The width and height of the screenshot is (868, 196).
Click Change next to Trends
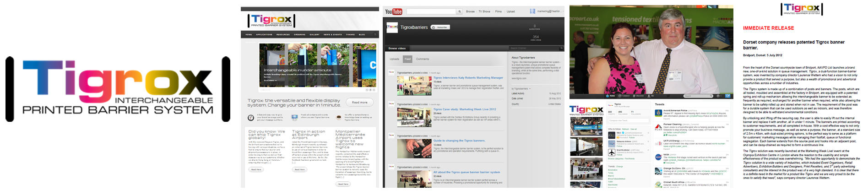(x=619, y=166)
